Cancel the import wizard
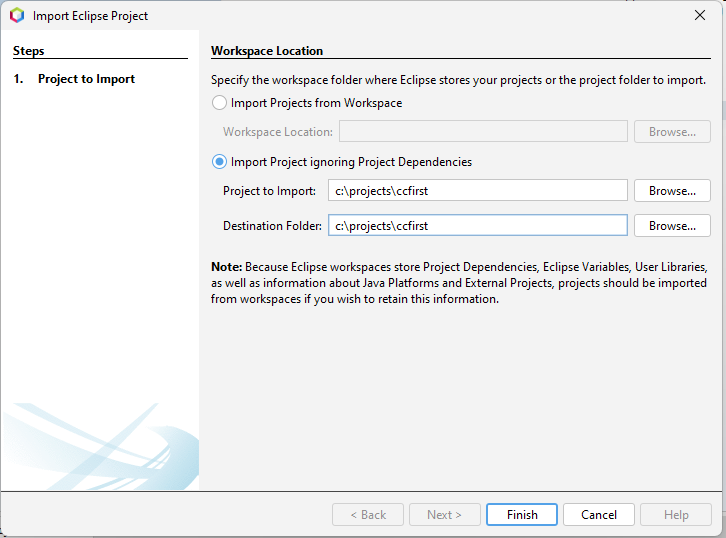 599,515
